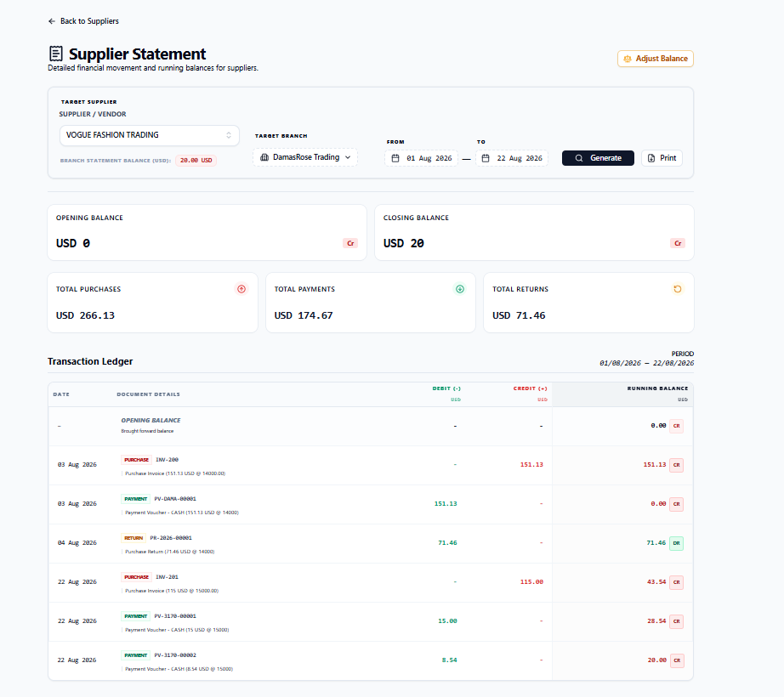Click the PURCHASE tag for INV-201
This screenshot has height=697, width=784.
137,577
